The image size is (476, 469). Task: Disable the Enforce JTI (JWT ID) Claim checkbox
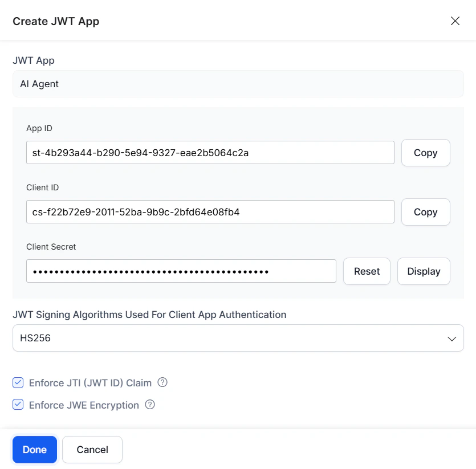click(18, 383)
